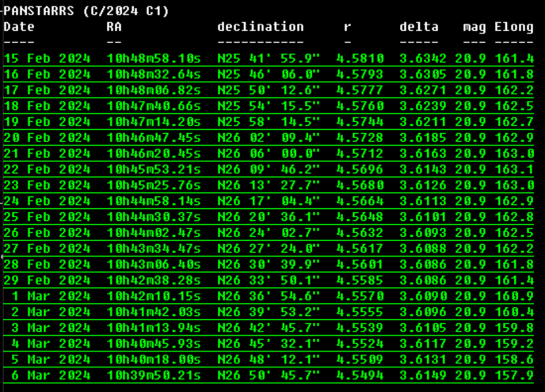This screenshot has width=545, height=392.
Task: Click the 29 Feb 2024 date entry
Action: click(x=47, y=280)
